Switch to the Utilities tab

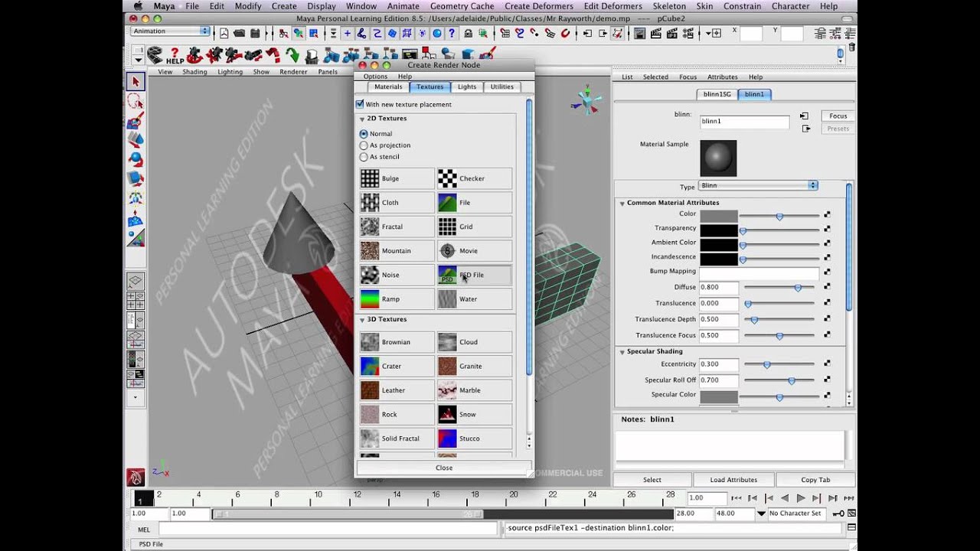tap(502, 86)
